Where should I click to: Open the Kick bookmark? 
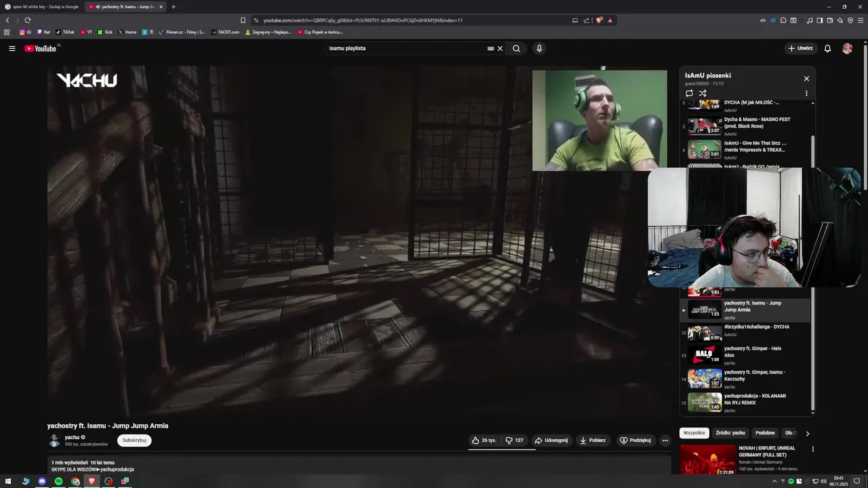pyautogui.click(x=105, y=32)
